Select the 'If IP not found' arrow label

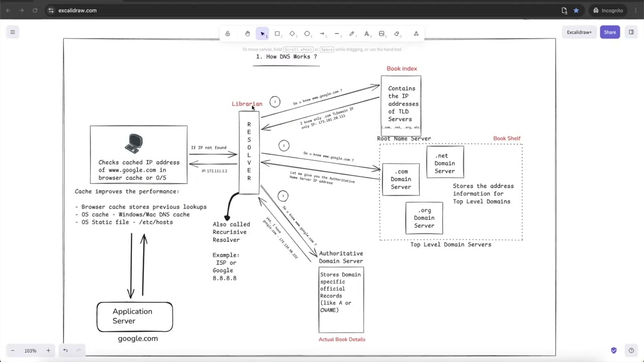tap(208, 148)
